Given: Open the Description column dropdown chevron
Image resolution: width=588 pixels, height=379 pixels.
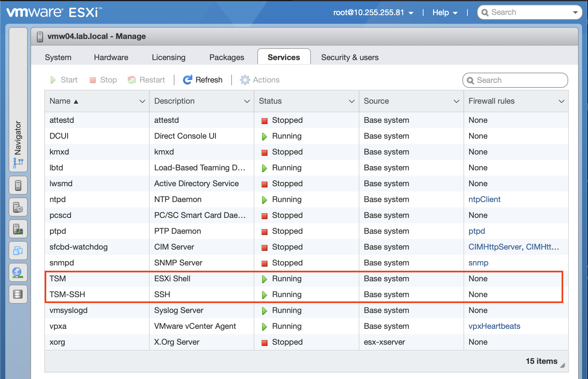Looking at the screenshot, I should click(247, 101).
